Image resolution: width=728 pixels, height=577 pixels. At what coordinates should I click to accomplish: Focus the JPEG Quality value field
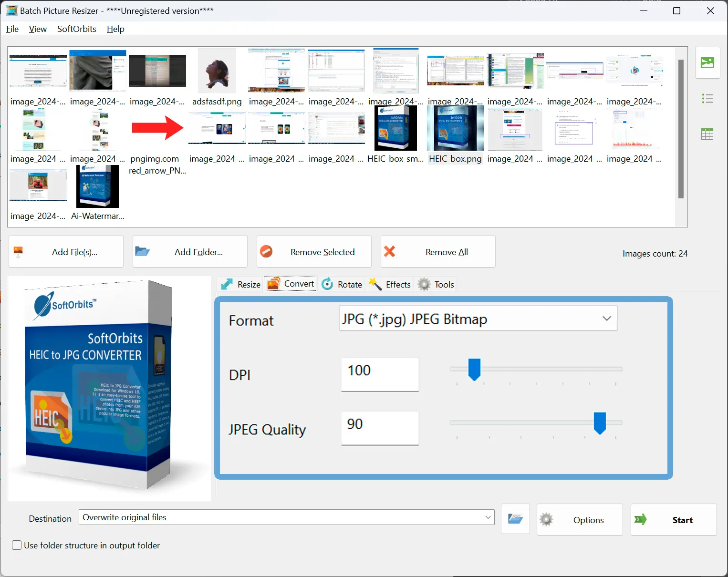pos(380,428)
